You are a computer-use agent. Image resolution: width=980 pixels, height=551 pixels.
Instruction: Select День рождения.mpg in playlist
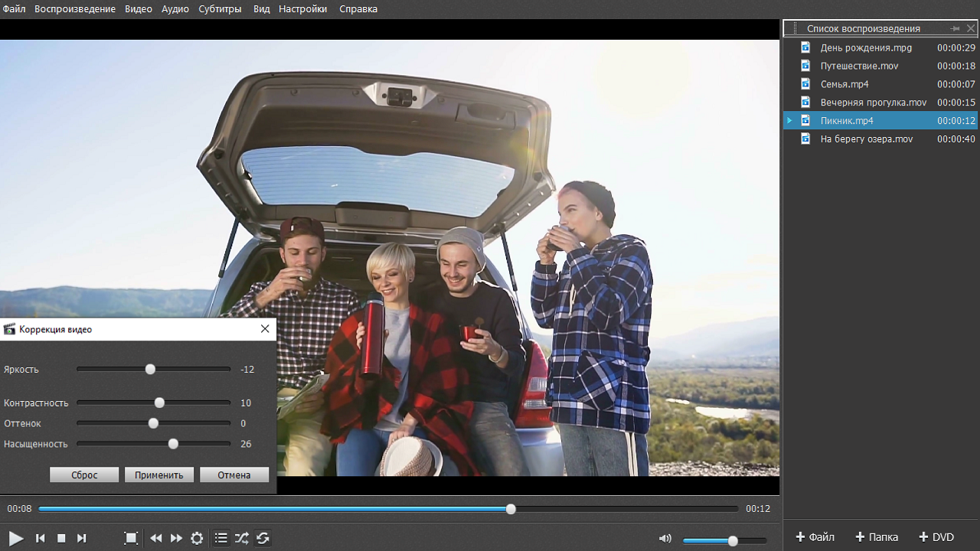(880, 47)
